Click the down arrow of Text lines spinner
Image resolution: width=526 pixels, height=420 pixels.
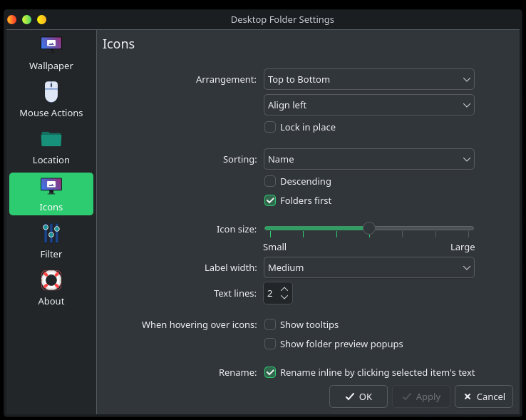[x=284, y=297]
